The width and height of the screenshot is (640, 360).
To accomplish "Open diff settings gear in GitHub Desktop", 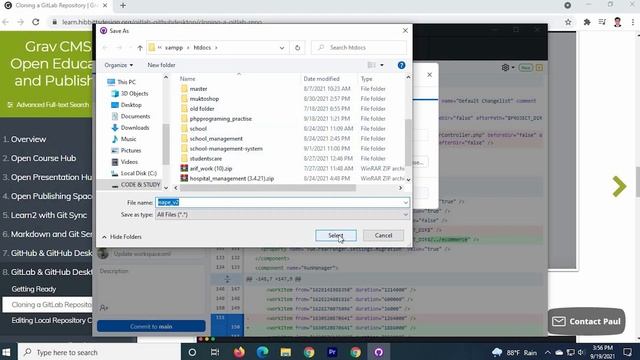I will (505, 67).
